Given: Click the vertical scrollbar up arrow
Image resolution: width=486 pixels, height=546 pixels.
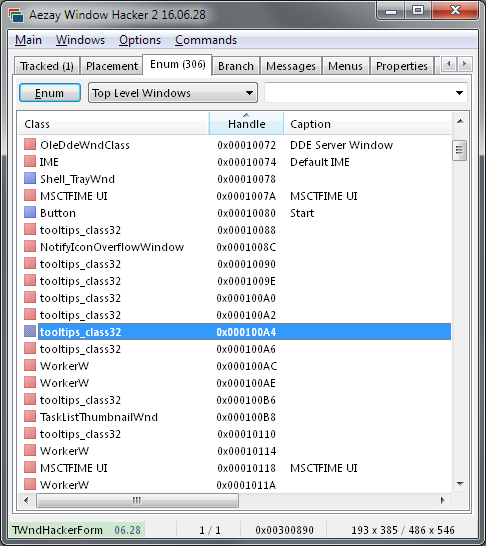Looking at the screenshot, I should [460, 122].
